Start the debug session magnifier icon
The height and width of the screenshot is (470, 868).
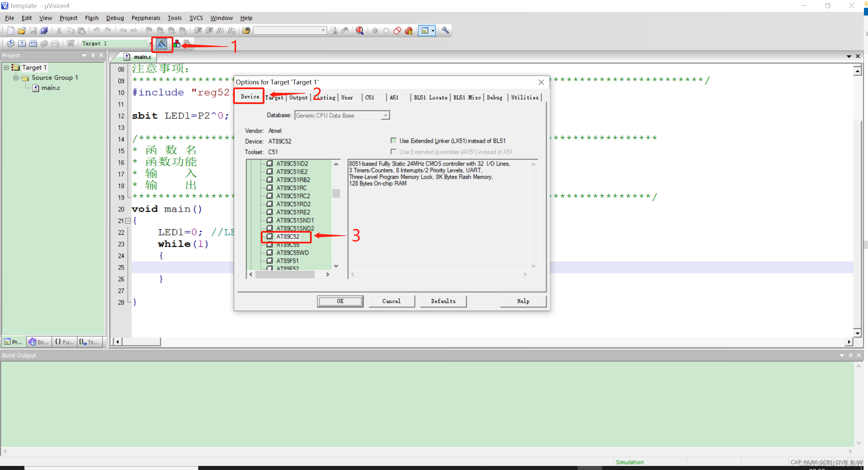point(360,31)
